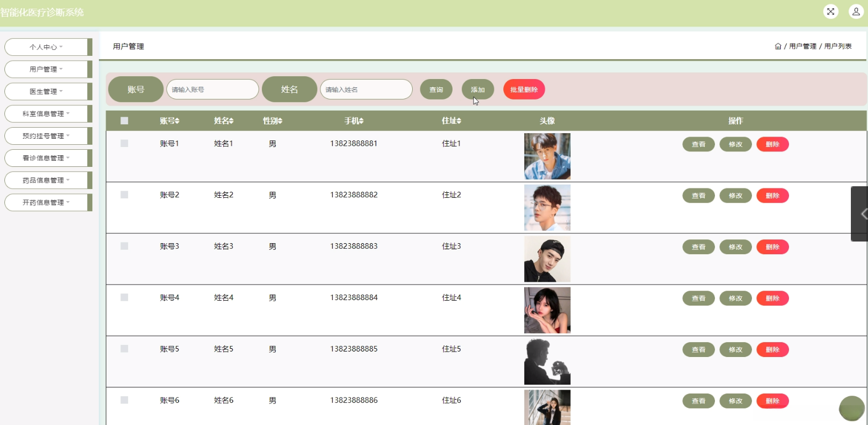Edit 账号3 using 修改 button
The width and height of the screenshot is (868, 425).
735,247
